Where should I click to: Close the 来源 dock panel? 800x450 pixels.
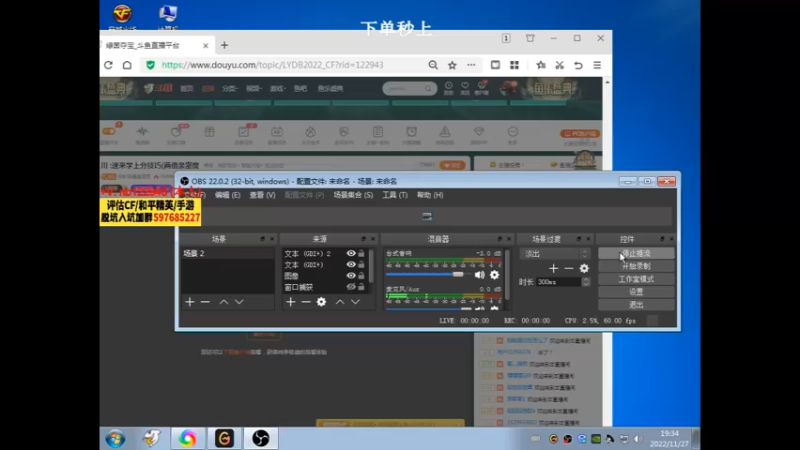tap(373, 239)
